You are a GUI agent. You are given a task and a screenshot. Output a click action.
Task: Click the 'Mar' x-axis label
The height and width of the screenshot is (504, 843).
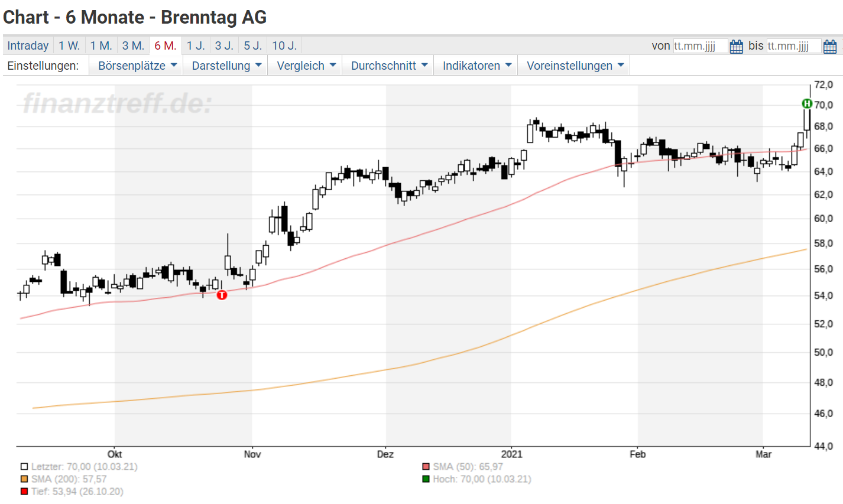point(764,454)
